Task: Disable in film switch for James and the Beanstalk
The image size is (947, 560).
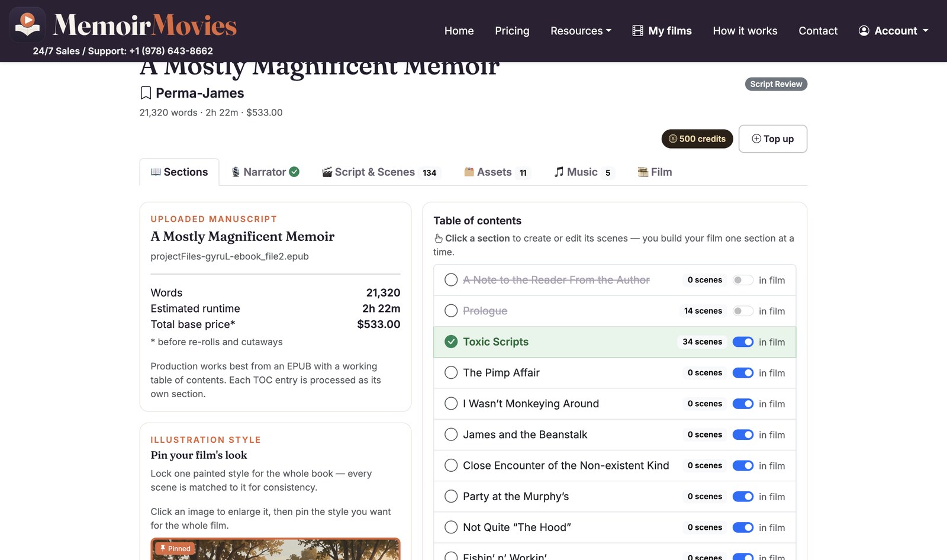Action: pos(743,435)
